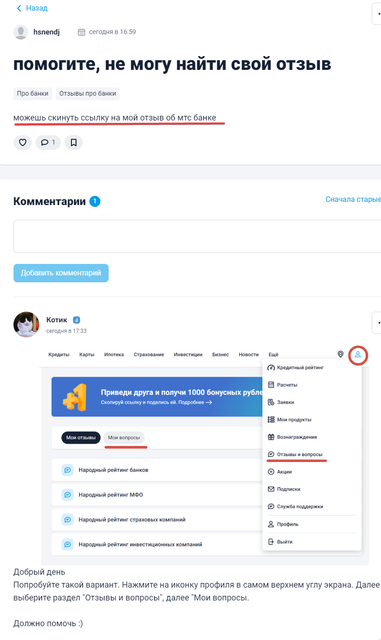Click Мои продукты menu icon
Image resolution: width=381 pixels, height=640 pixels.
[x=271, y=420]
